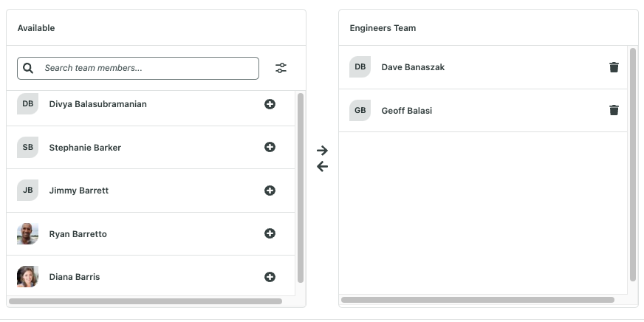The width and height of the screenshot is (644, 322).
Task: Click the right arrow transfer button
Action: pos(323,151)
